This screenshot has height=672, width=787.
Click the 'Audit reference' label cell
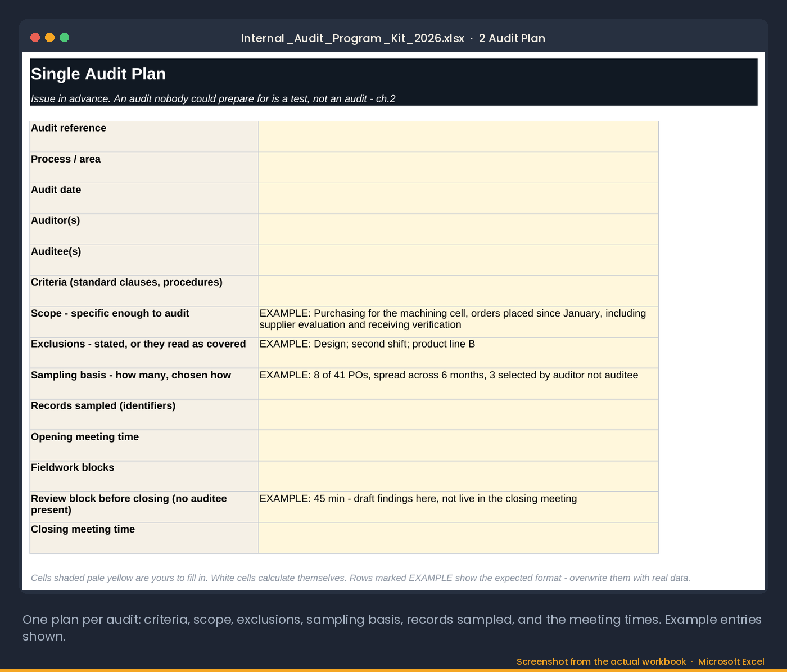(144, 137)
